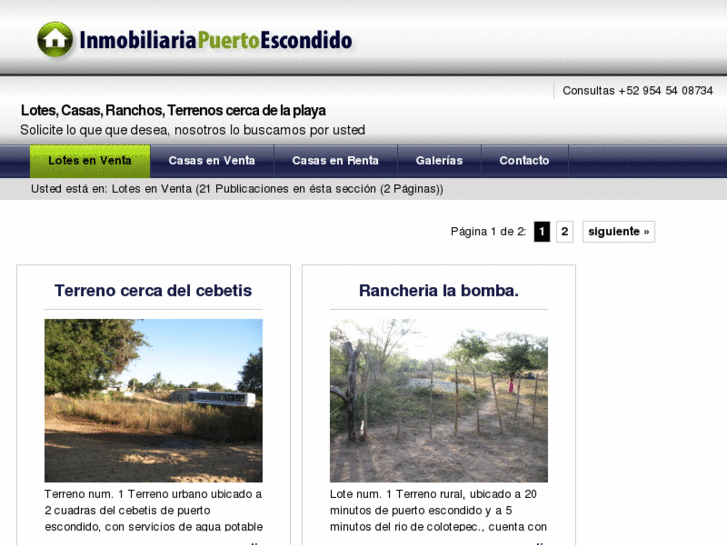Click the green house logo icon
The width and height of the screenshot is (727, 545).
(55, 39)
